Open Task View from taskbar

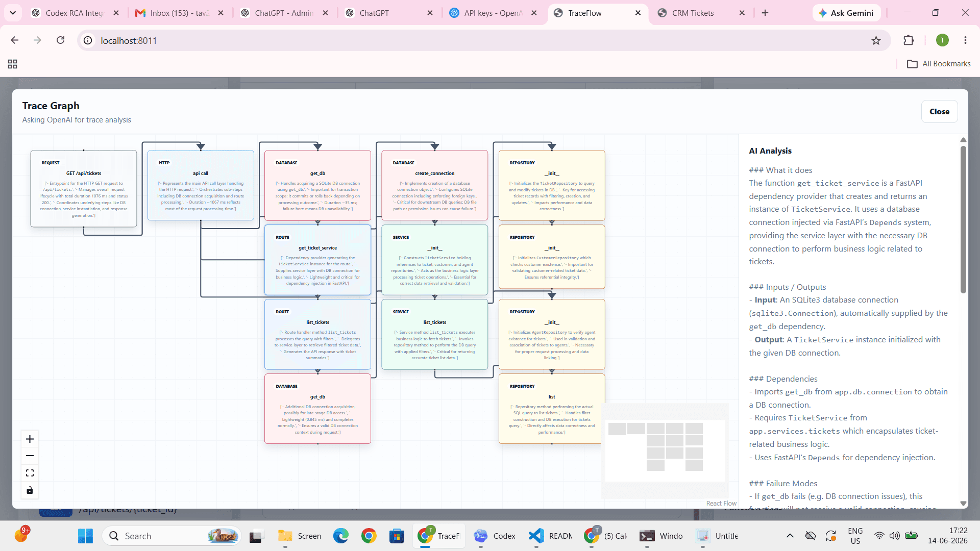256,536
